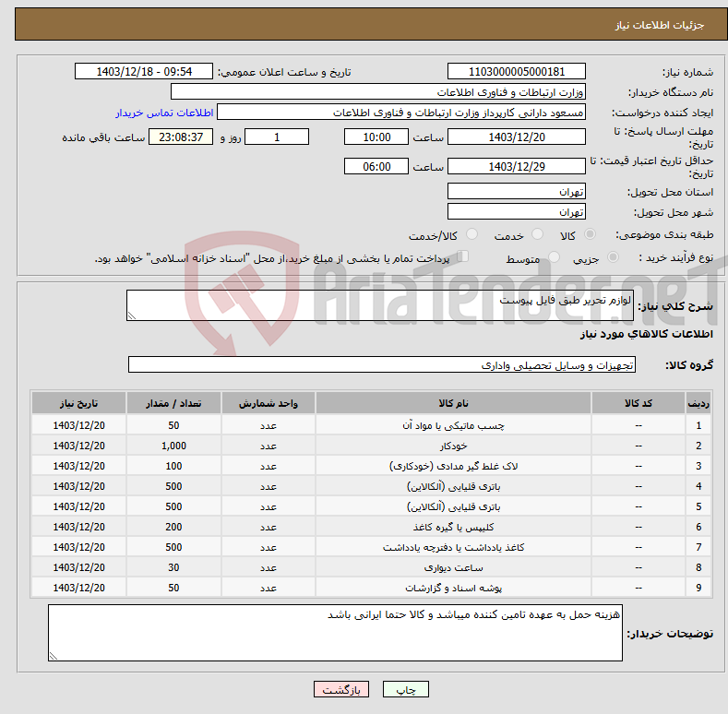Click the تاریخ نیاز column header
The width and height of the screenshot is (728, 714).
(x=79, y=403)
